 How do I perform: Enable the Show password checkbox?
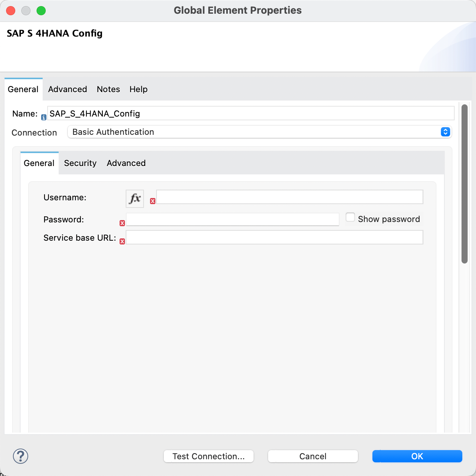click(x=350, y=217)
